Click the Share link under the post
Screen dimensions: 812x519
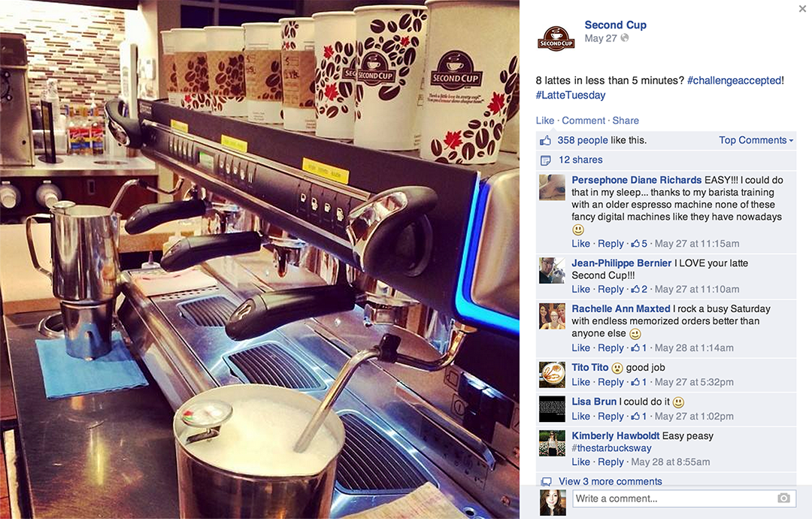(626, 120)
